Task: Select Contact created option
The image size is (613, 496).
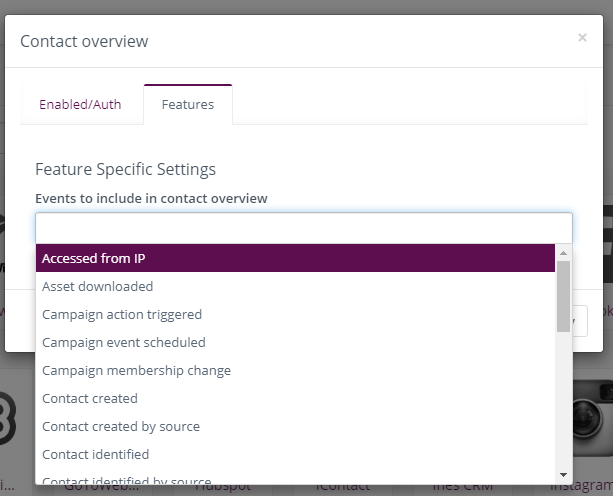Action: pyautogui.click(x=295, y=399)
